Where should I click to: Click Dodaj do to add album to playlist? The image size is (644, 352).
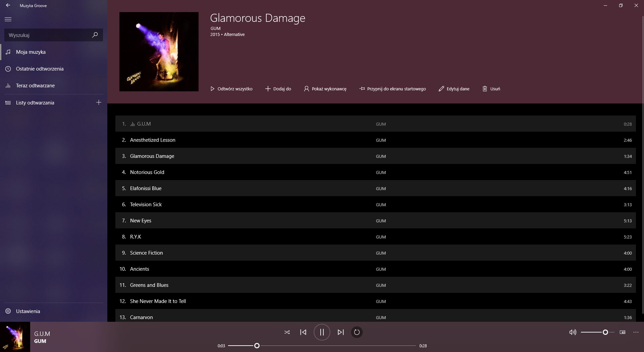(278, 89)
